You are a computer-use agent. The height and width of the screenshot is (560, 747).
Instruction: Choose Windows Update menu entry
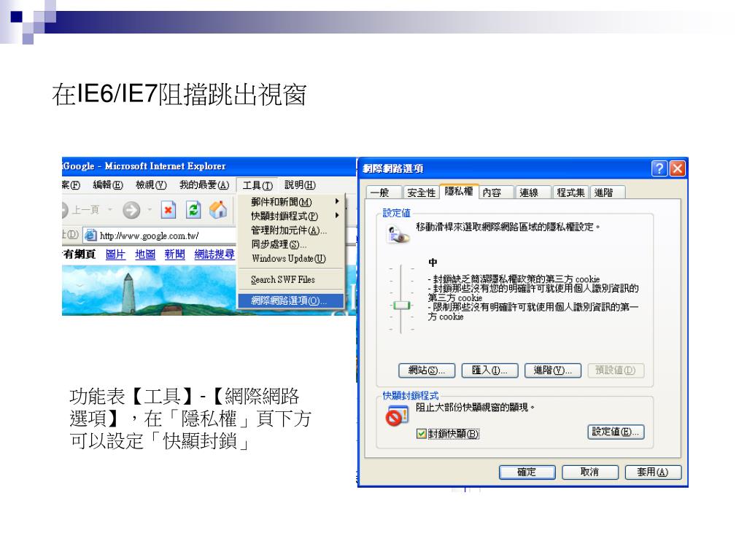coord(290,259)
